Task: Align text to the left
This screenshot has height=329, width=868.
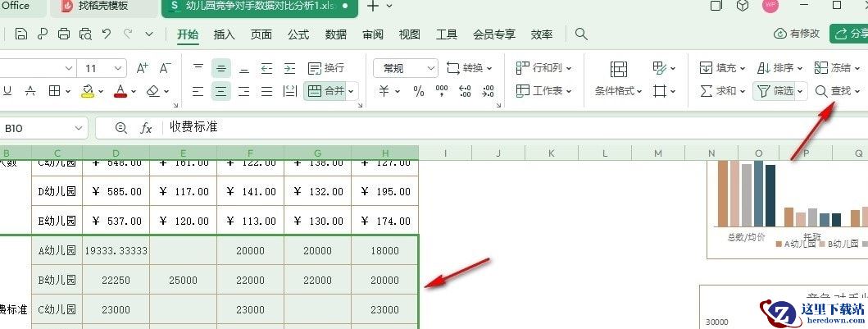Action: pos(198,91)
